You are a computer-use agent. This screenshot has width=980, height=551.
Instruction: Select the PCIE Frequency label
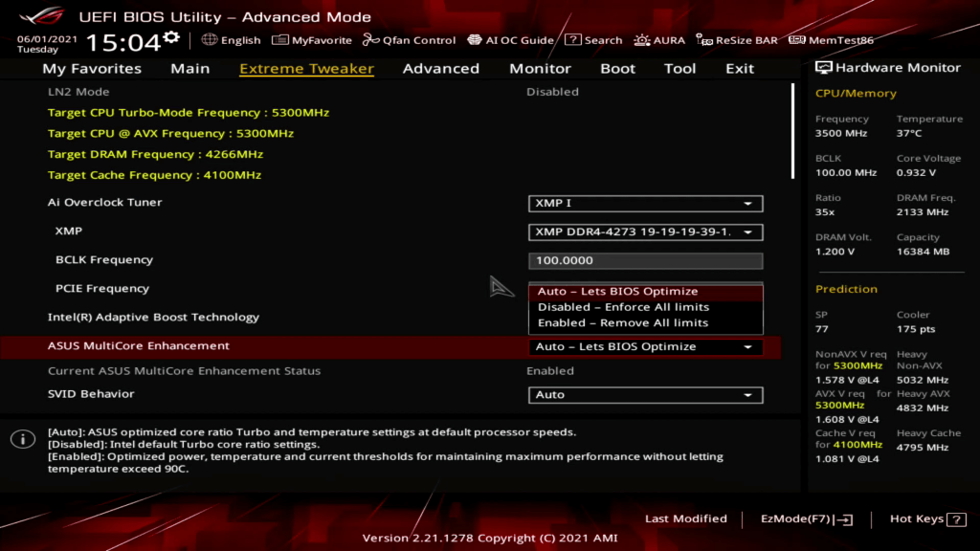102,288
